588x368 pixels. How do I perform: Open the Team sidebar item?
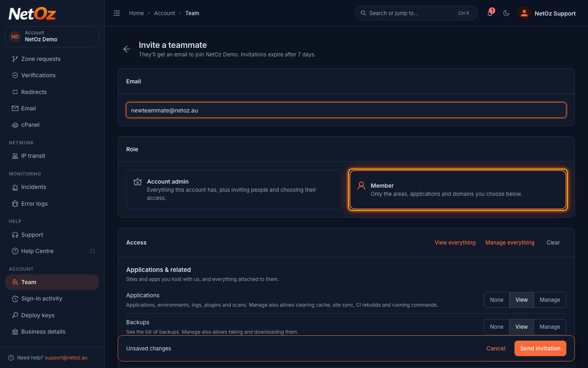[52, 282]
